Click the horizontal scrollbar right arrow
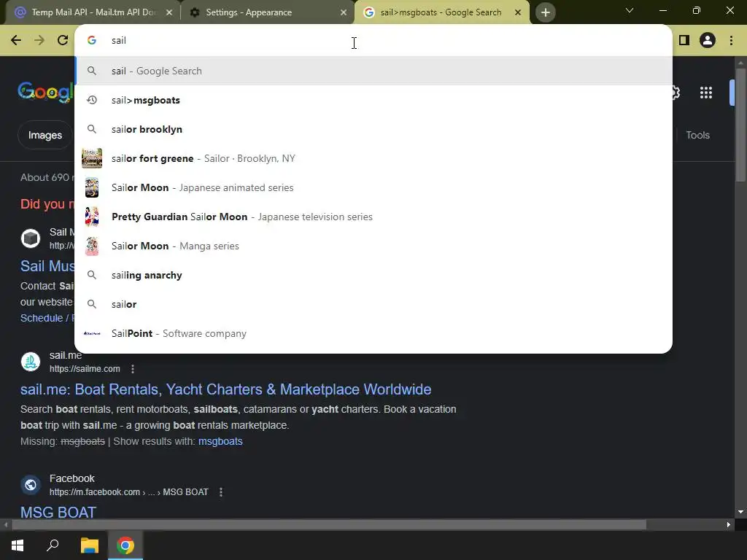This screenshot has width=747, height=560. point(729,525)
